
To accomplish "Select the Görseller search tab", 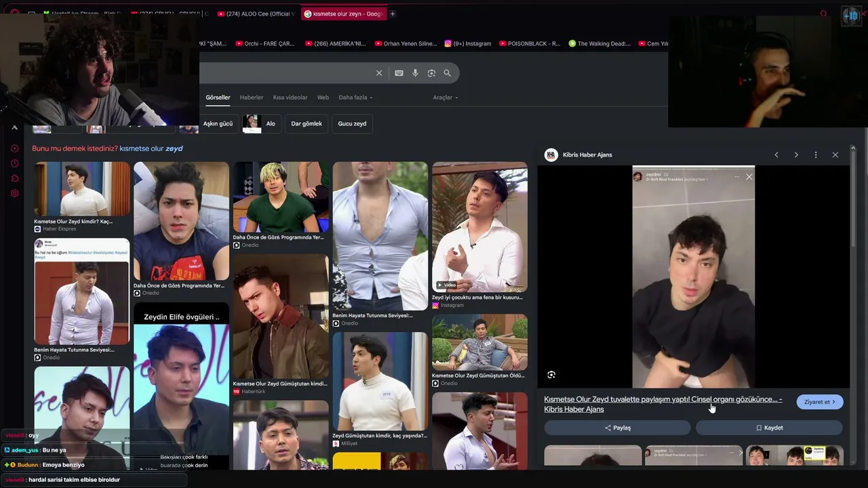I will (218, 98).
